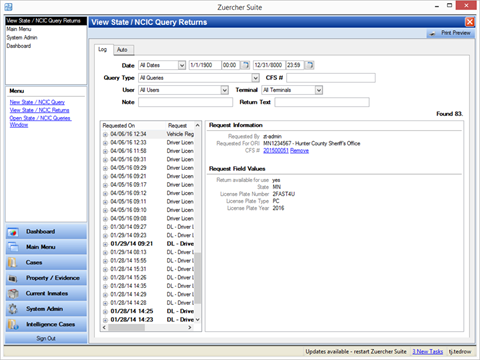This screenshot has height=360, width=480.
Task: Click the CFS # input field
Action: point(331,78)
